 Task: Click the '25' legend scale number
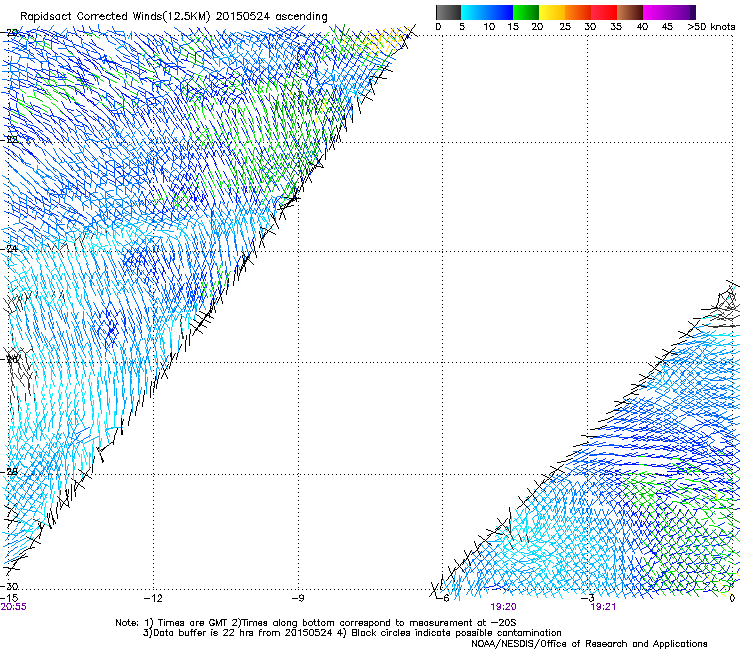[564, 27]
